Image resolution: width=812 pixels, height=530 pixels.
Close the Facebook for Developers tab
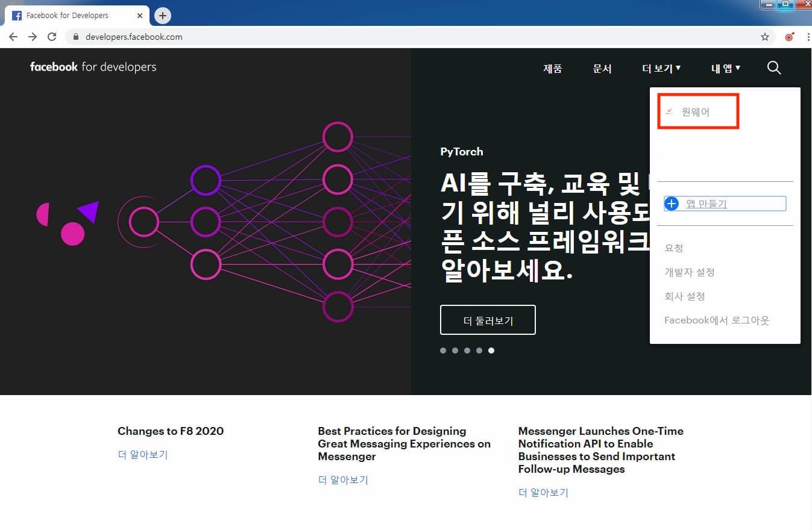(140, 16)
